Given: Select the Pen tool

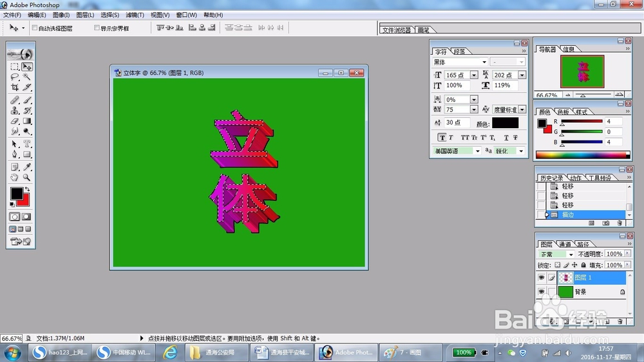Looking at the screenshot, I should coord(15,155).
